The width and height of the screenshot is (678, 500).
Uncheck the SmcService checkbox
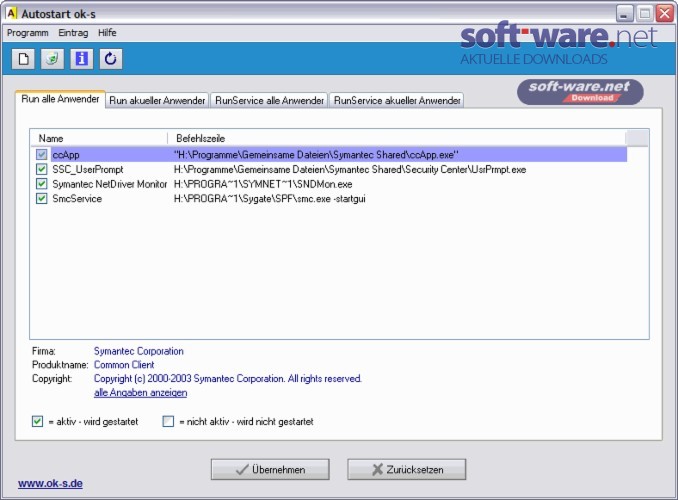tap(42, 199)
